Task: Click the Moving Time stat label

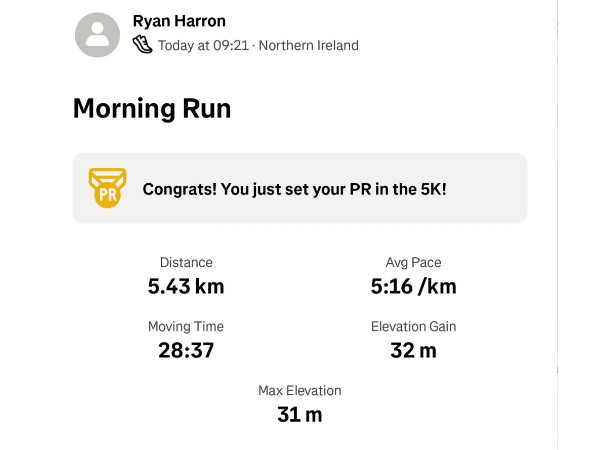Action: (186, 326)
